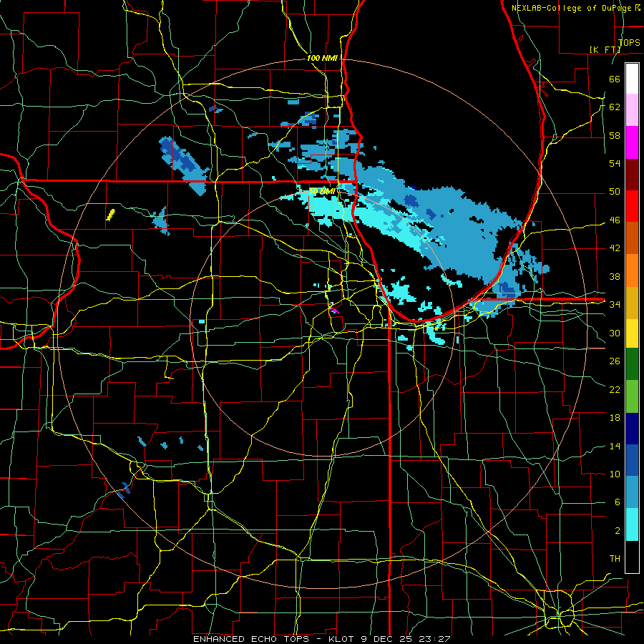Click legend value 38
The height and width of the screenshot is (644, 644).
tap(615, 277)
